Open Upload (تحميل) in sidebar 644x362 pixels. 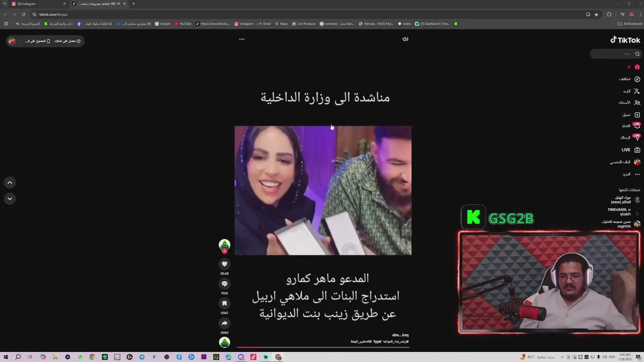coord(631,115)
